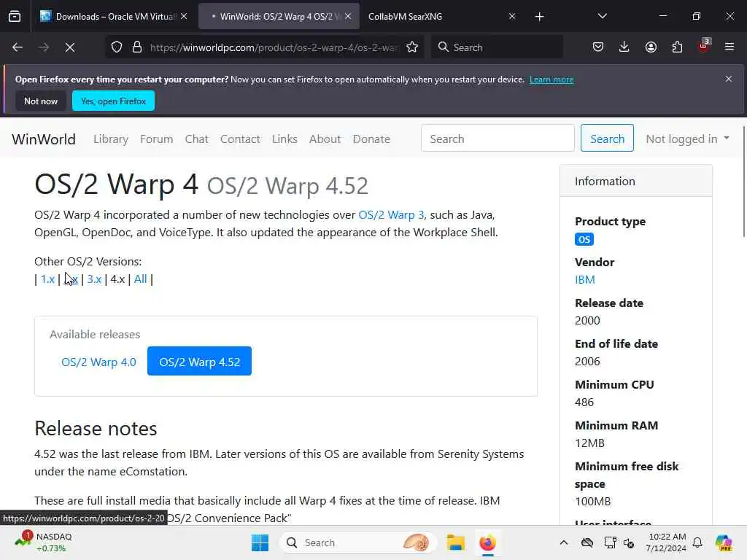Open the notifications bell icon
Image resolution: width=747 pixels, height=560 pixels.
pos(697,542)
